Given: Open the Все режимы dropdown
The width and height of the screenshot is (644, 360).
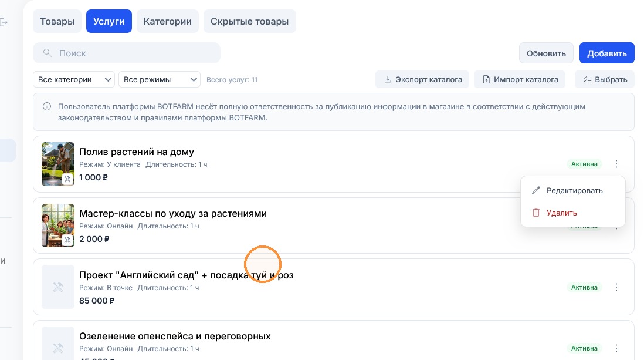Looking at the screenshot, I should [160, 79].
